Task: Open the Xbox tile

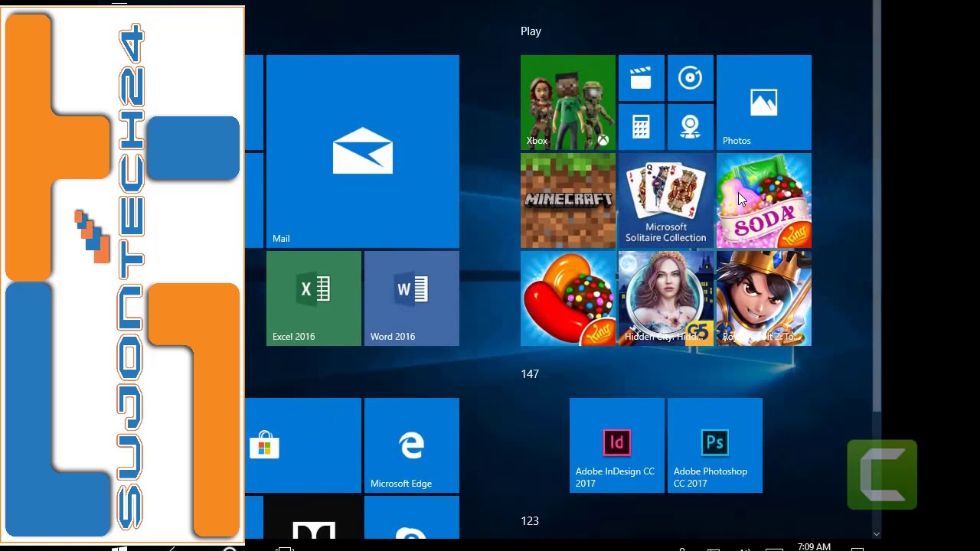Action: [568, 103]
